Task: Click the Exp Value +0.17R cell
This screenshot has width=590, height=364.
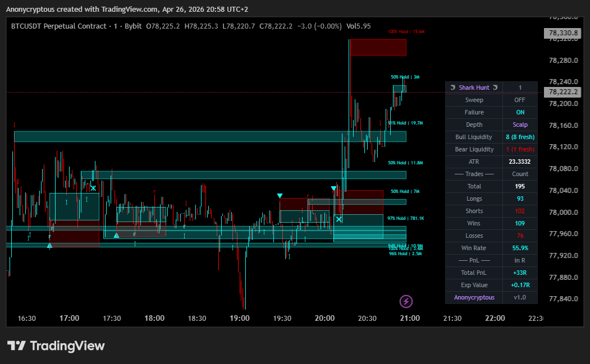Action: click(520, 285)
